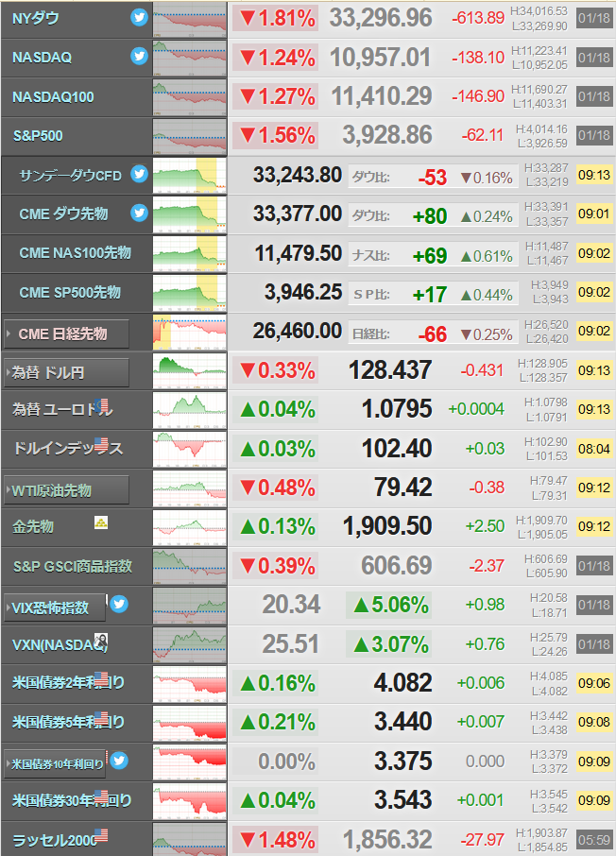Click the gold bars icon beside 金先物
Screen dimensions: 616x856
pos(101,522)
